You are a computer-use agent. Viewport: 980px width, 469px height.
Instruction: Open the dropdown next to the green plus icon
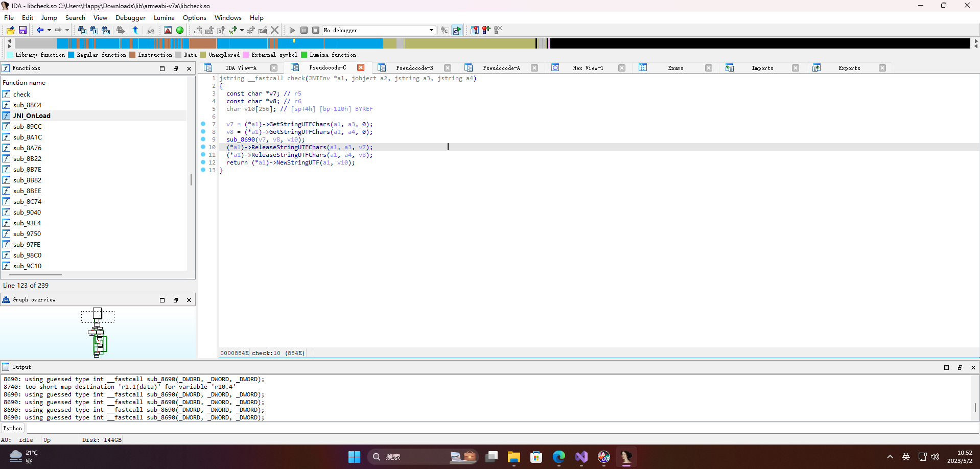click(x=242, y=30)
